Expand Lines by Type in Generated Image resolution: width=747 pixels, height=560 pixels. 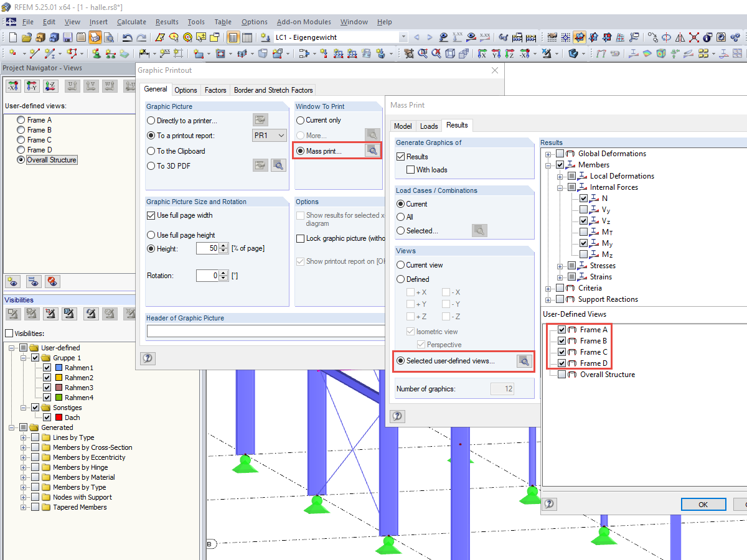point(24,438)
